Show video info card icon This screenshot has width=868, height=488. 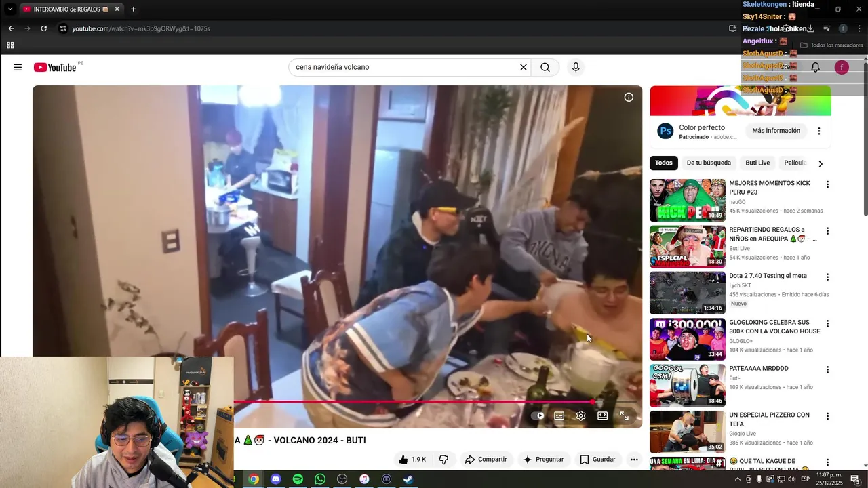pyautogui.click(x=629, y=97)
